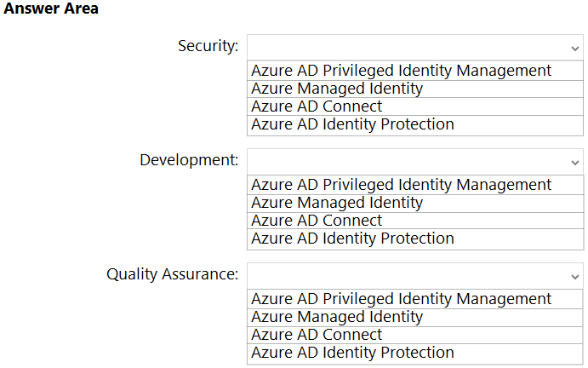Select Privileged Identity Management under Quality Assurance
The height and width of the screenshot is (368, 588).
[x=402, y=299]
